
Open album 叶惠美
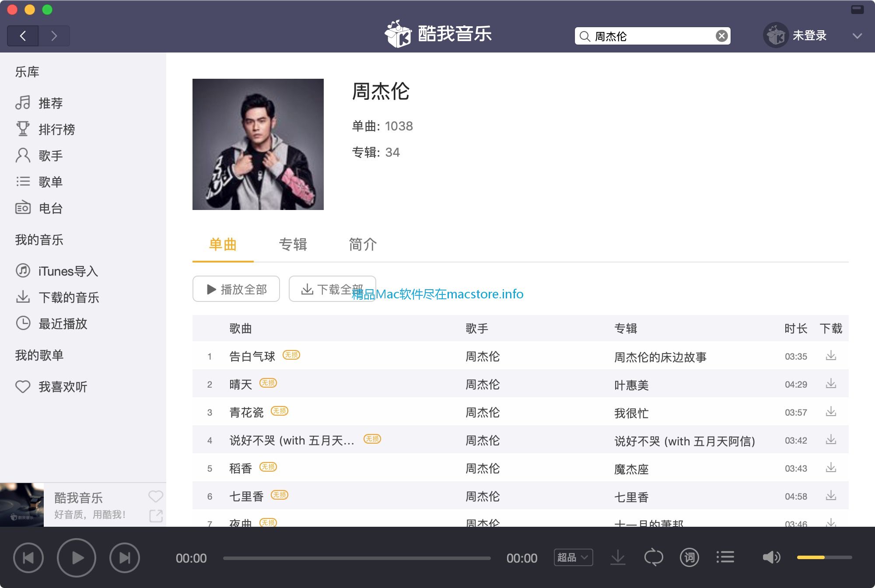631,385
